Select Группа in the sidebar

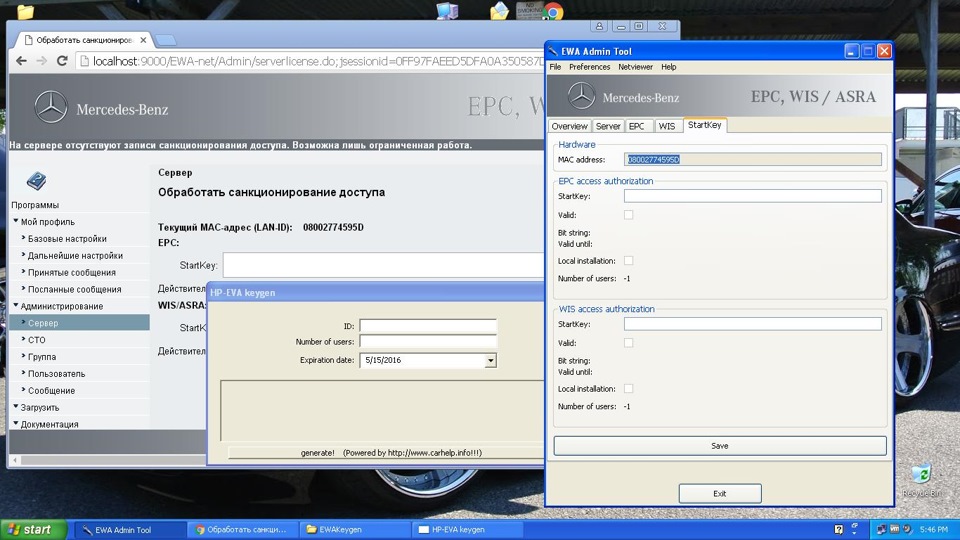click(42, 356)
